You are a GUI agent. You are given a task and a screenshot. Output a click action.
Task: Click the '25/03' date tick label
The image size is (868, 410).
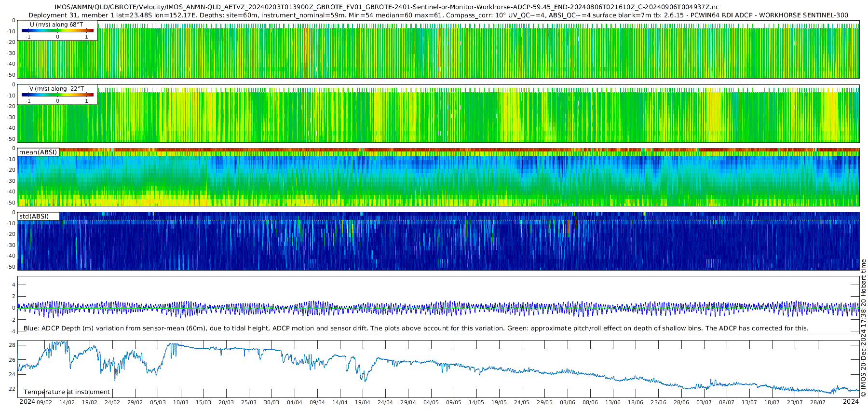tap(249, 402)
